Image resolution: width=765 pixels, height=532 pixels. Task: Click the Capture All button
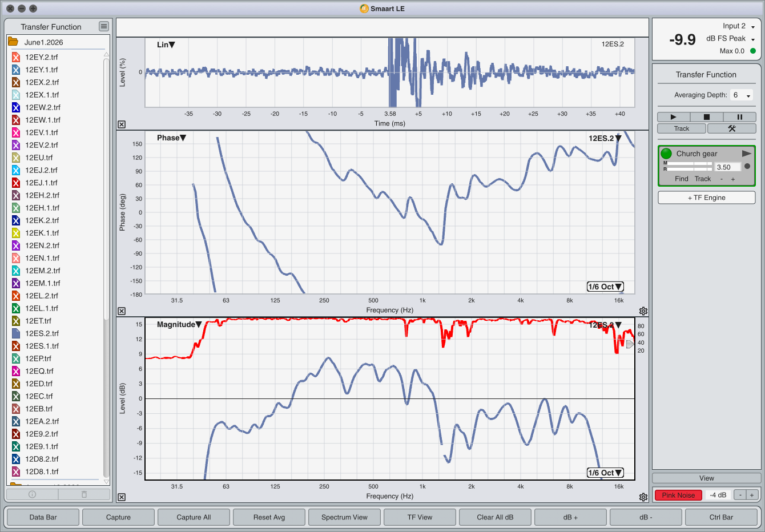pos(194,517)
